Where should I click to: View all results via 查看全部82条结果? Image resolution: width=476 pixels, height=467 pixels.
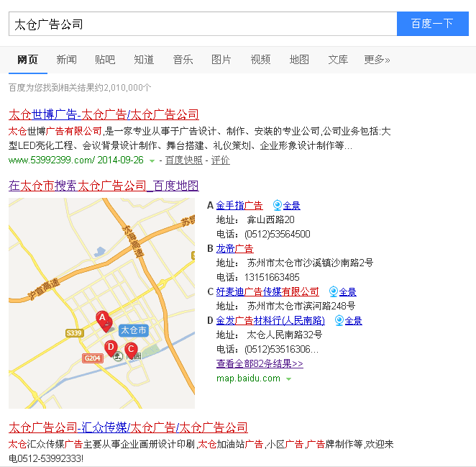coord(260,363)
